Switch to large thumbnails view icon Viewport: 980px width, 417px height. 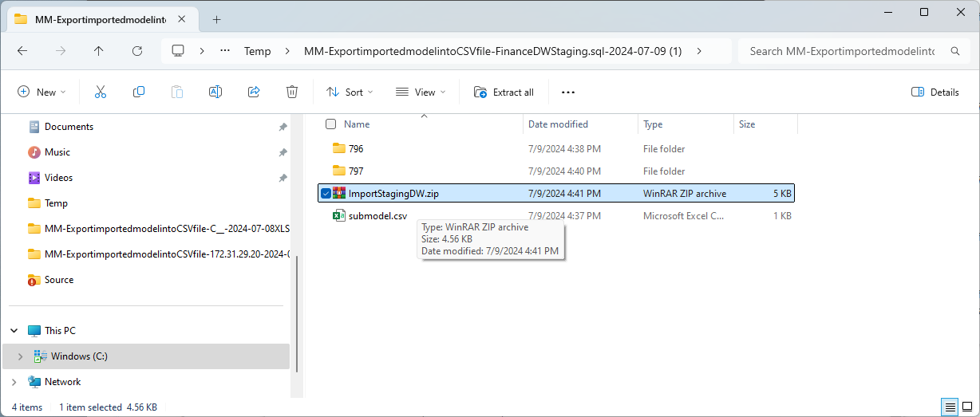click(968, 407)
